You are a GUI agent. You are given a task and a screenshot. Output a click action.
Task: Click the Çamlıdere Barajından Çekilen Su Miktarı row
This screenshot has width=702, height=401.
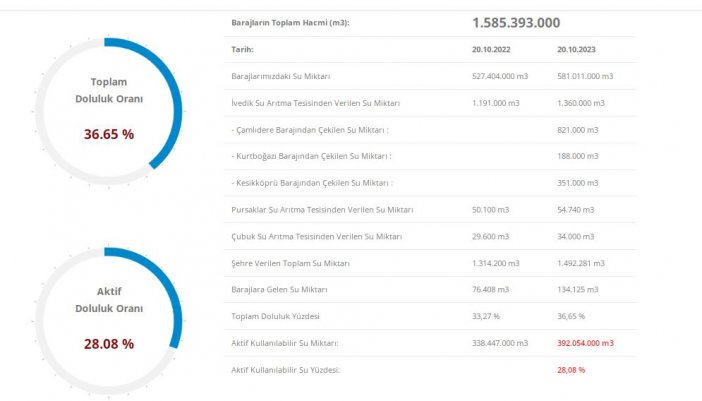pyautogui.click(x=309, y=130)
